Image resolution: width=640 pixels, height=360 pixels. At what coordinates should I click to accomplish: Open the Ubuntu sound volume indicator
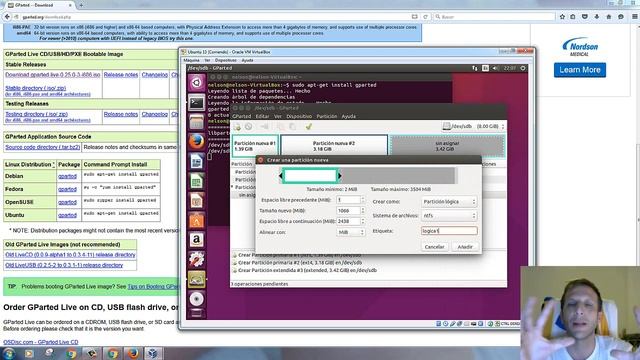pos(495,68)
